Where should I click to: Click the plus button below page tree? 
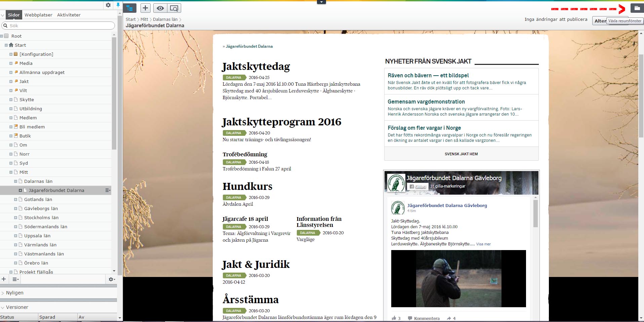pos(4,279)
